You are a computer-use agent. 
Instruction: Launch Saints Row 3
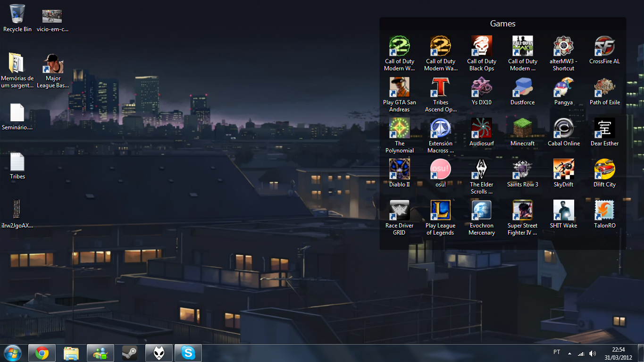(x=522, y=169)
